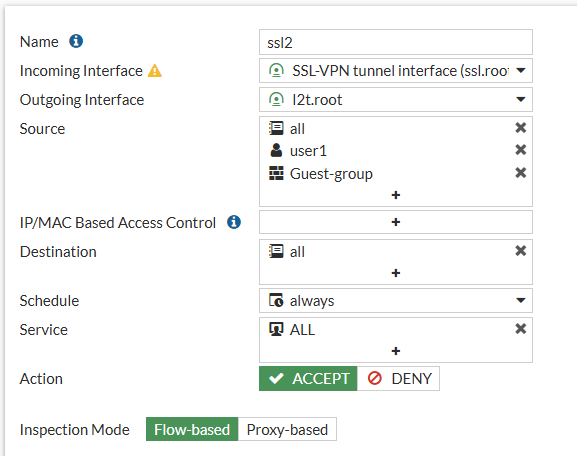Image resolution: width=577 pixels, height=456 pixels.
Task: Select the Guest-group entry in Source
Action: pos(331,174)
